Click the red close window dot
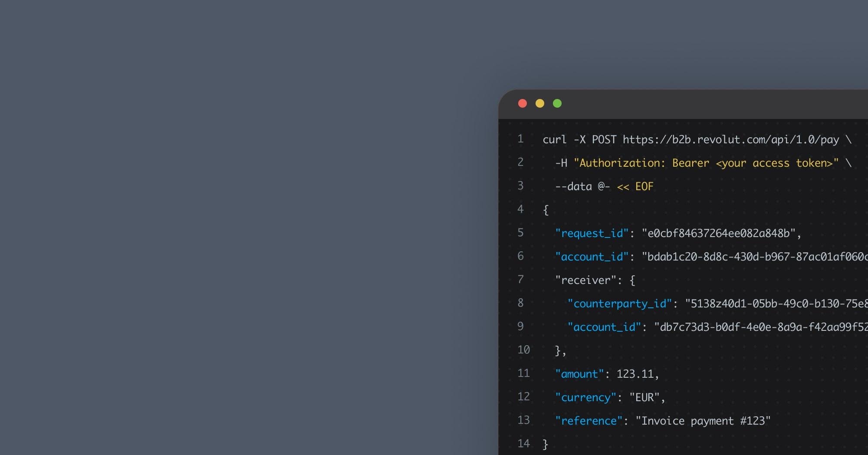 523,103
